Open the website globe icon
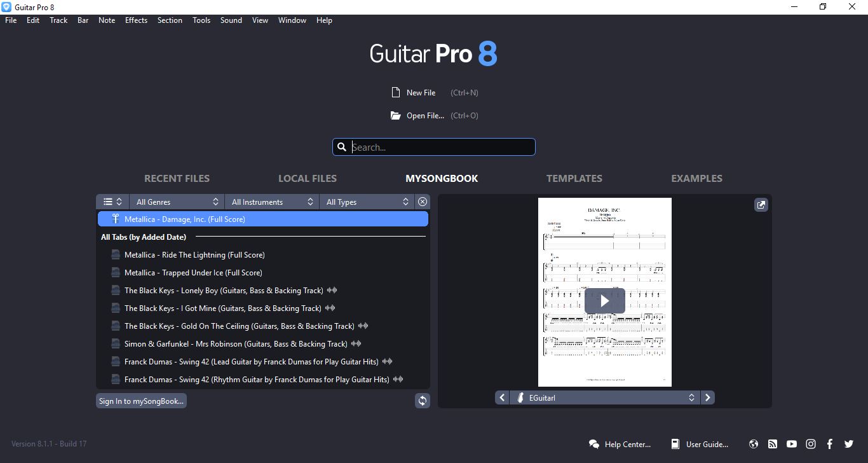Viewport: 868px width, 463px height. click(754, 444)
